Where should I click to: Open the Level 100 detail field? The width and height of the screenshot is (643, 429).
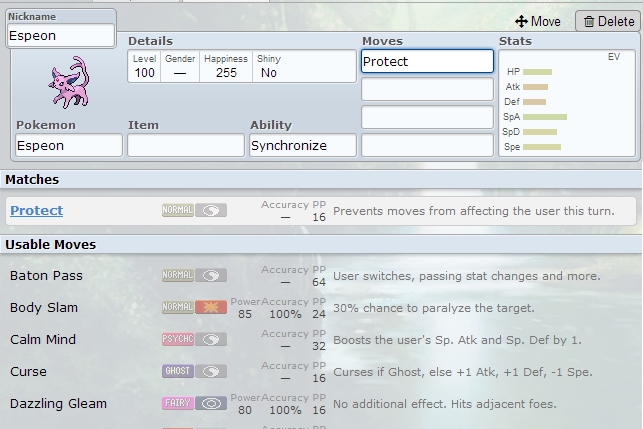point(145,67)
